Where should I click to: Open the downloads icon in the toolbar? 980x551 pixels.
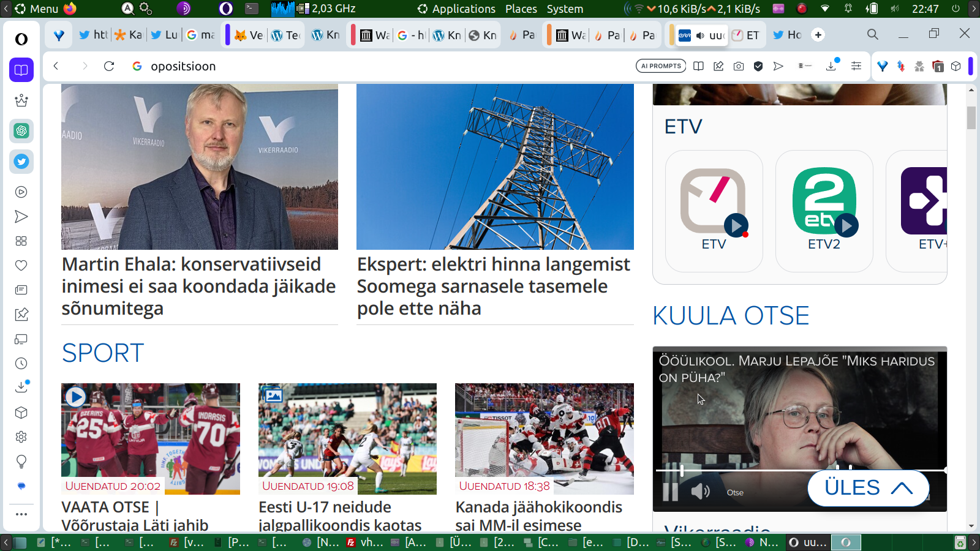831,66
